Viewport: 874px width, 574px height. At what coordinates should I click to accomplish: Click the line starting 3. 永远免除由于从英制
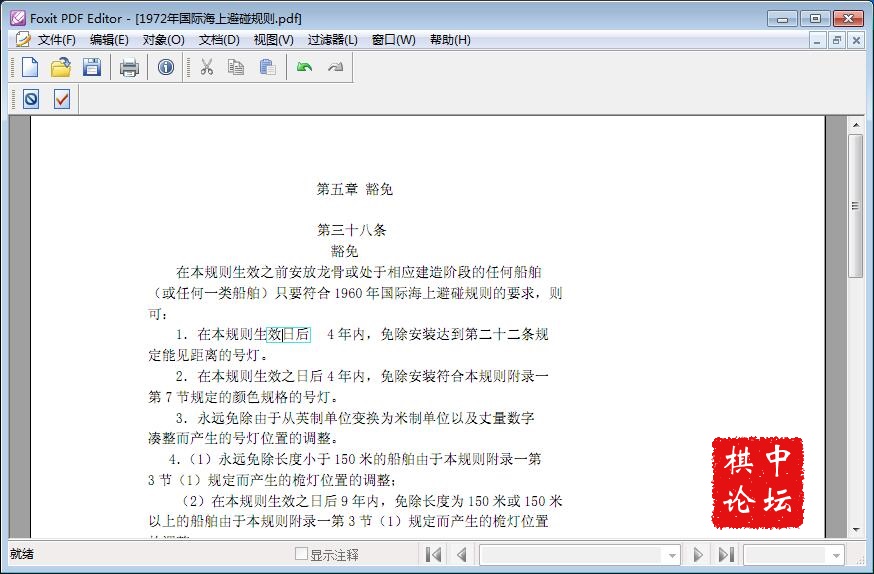(x=355, y=418)
